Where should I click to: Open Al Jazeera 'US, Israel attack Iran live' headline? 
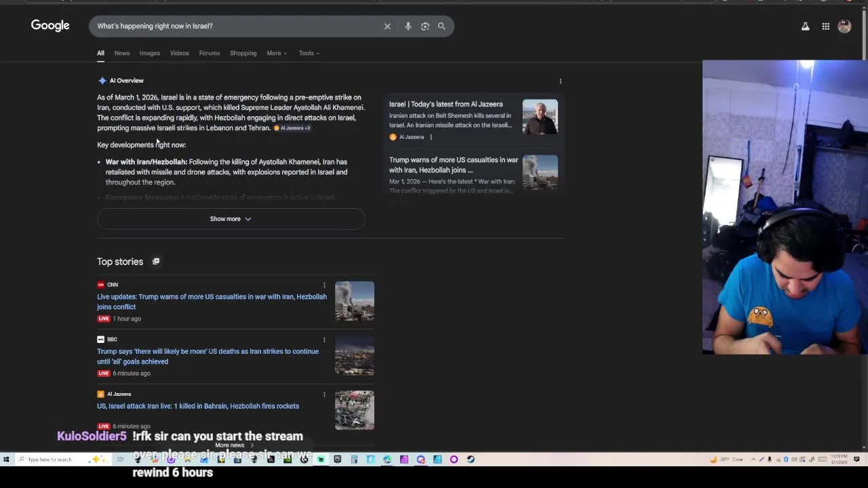tap(198, 406)
